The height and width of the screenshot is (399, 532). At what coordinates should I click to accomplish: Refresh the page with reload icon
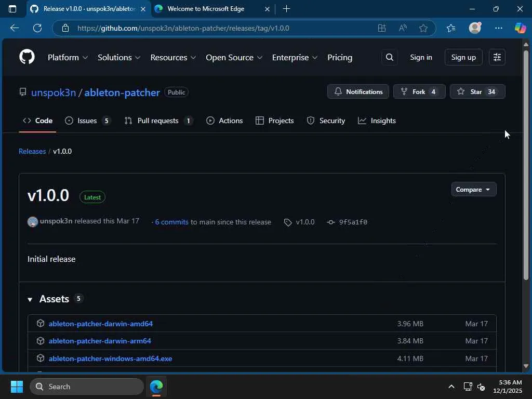point(37,28)
